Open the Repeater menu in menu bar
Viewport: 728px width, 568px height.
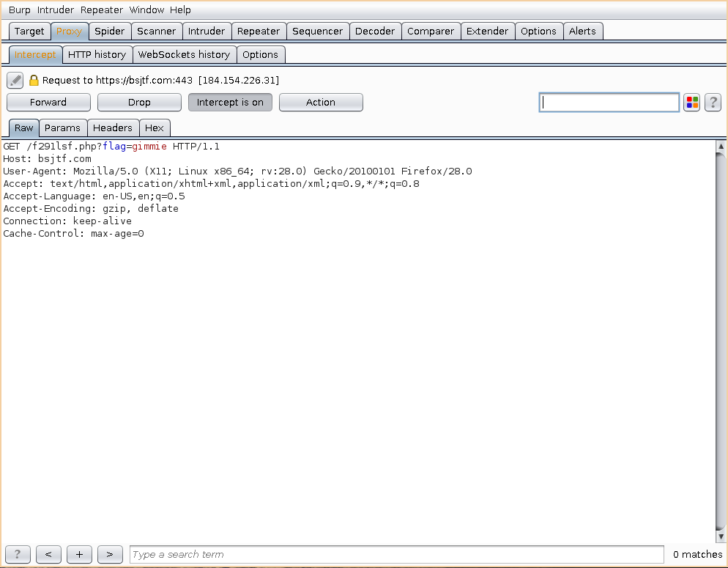[x=102, y=10]
